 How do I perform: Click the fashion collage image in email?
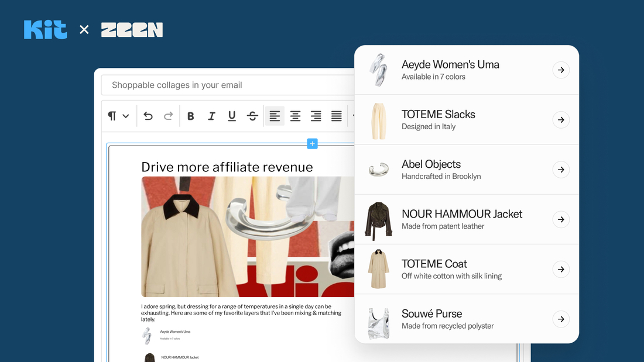(x=248, y=237)
